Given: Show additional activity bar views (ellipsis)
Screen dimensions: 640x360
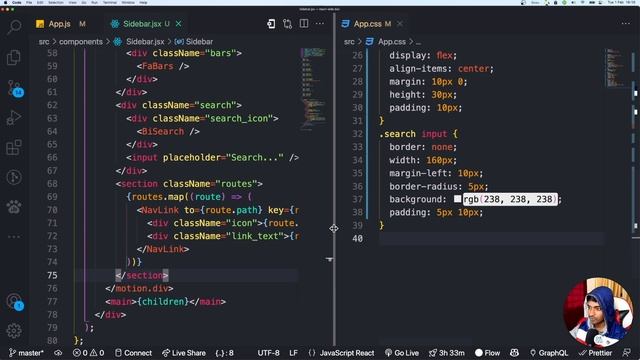Looking at the screenshot, I should (14, 237).
